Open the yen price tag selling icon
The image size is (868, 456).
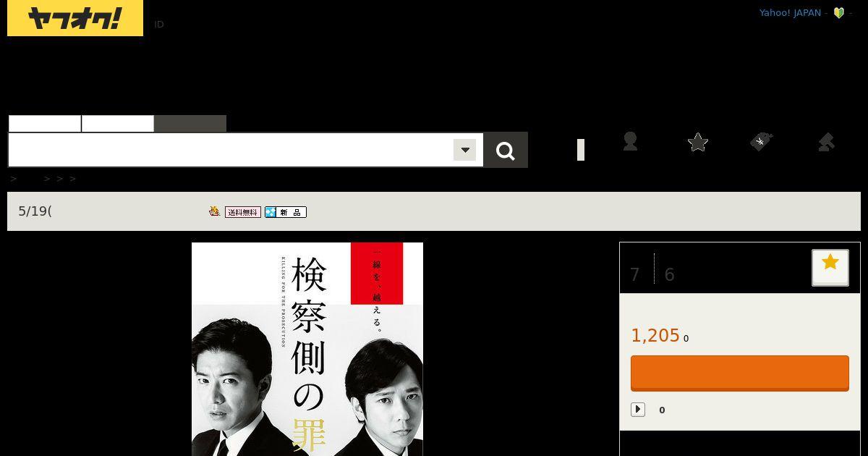click(x=762, y=141)
